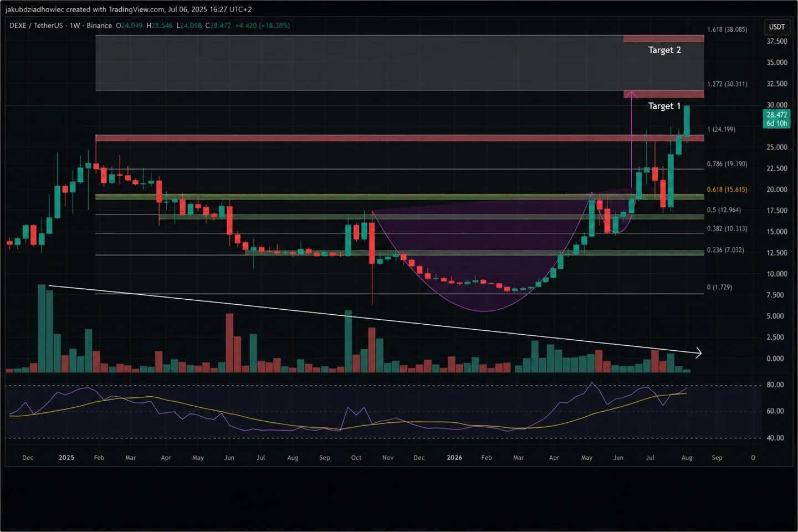
Task: Click the 2026 year label on time axis
Action: click(454, 458)
